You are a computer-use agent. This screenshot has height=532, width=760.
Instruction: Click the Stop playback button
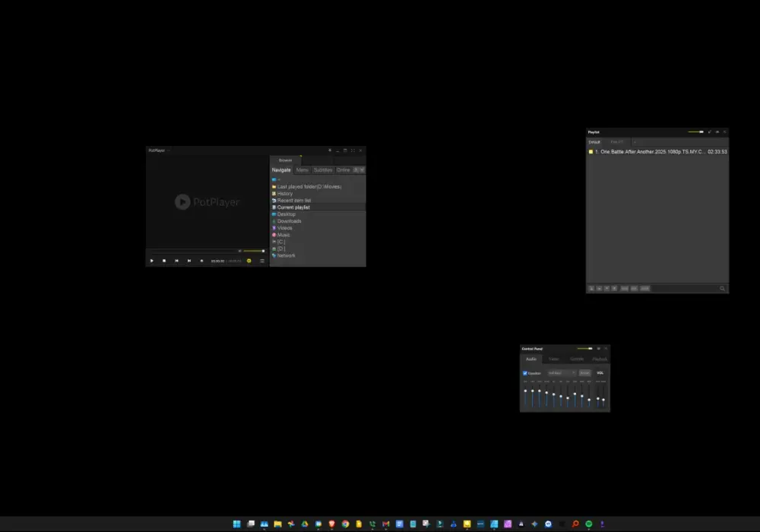[164, 261]
